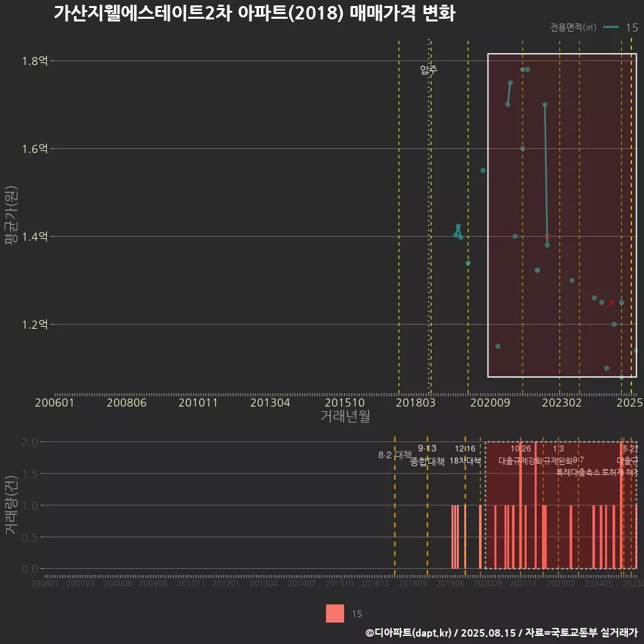The image size is (644, 644).
Task: Click the '9·13 종합대책' policy annotation
Action: [x=427, y=455]
